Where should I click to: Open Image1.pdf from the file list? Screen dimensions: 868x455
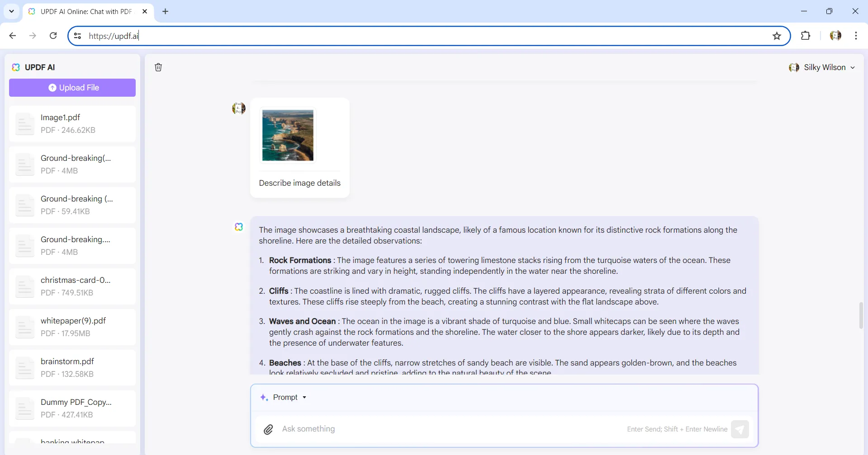tap(72, 124)
